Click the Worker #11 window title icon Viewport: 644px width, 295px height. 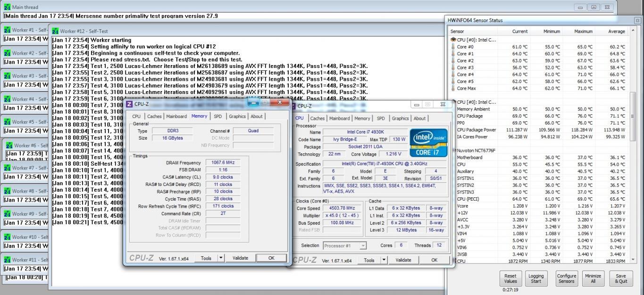pos(7,260)
